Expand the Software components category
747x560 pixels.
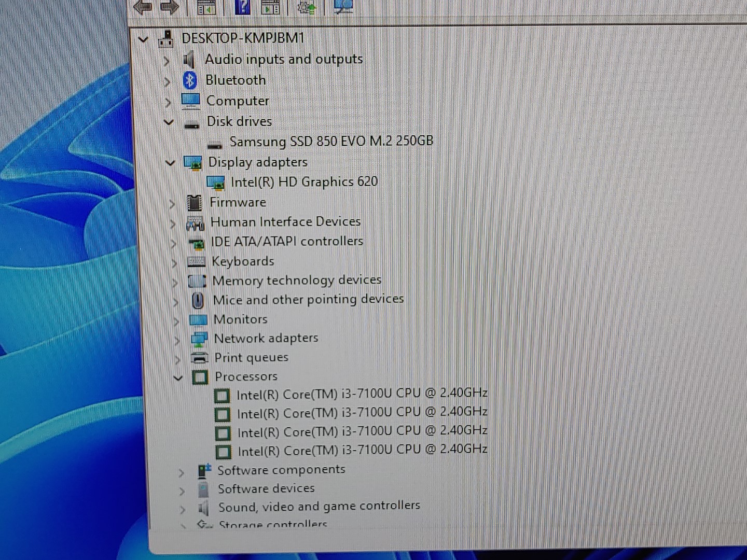(x=181, y=473)
